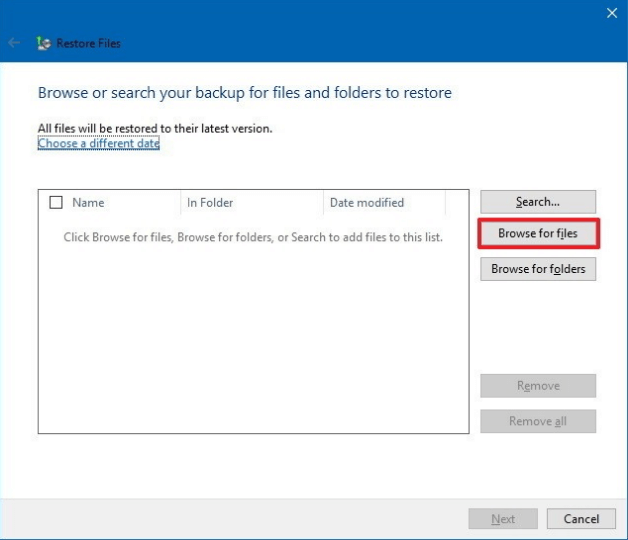Screen dimensions: 628x540
Task: Cancel the restore wizard
Action: pos(581,519)
